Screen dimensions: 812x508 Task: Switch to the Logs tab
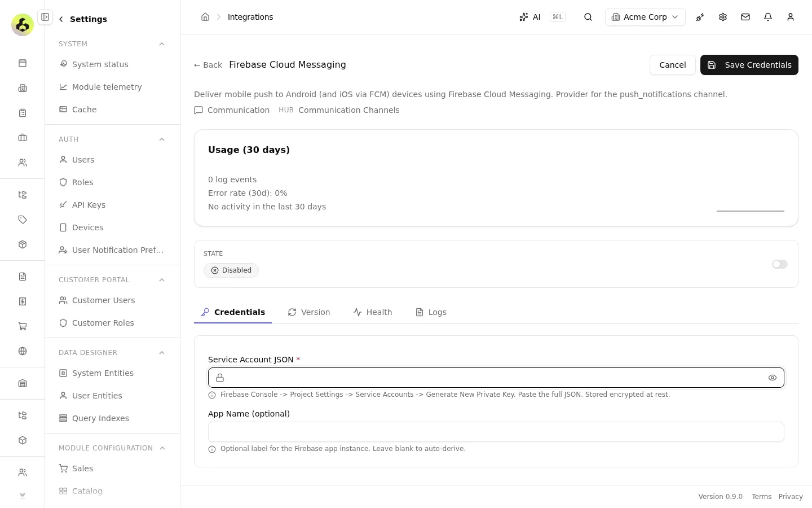[431, 312]
